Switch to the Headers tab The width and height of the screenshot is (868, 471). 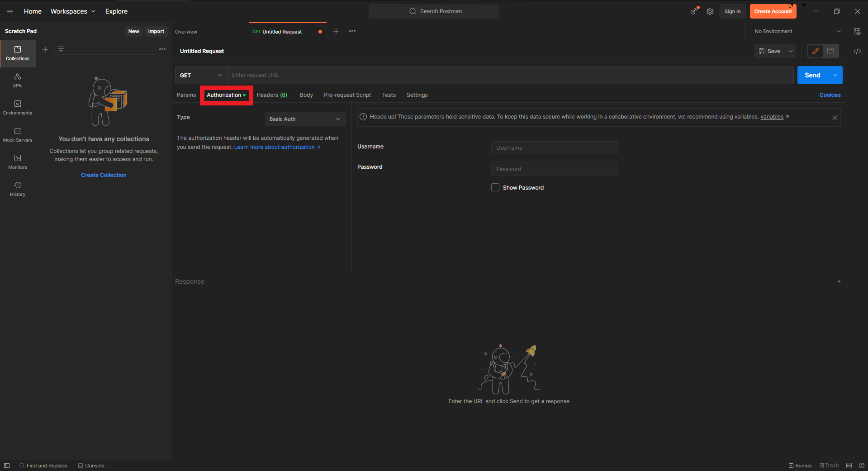click(271, 95)
